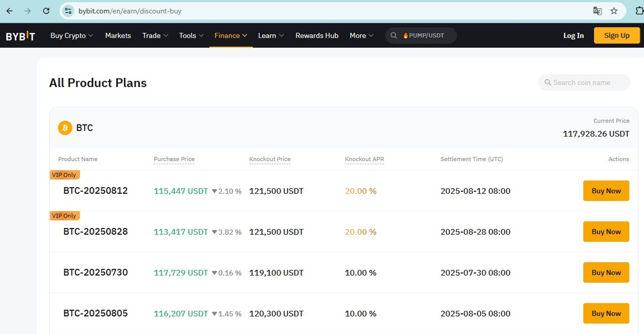644x334 pixels.
Task: Select product name BTC-20250805
Action: 96,313
